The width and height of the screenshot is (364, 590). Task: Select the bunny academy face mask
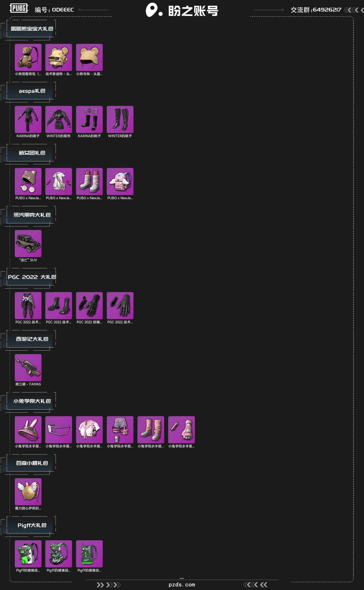[59, 430]
